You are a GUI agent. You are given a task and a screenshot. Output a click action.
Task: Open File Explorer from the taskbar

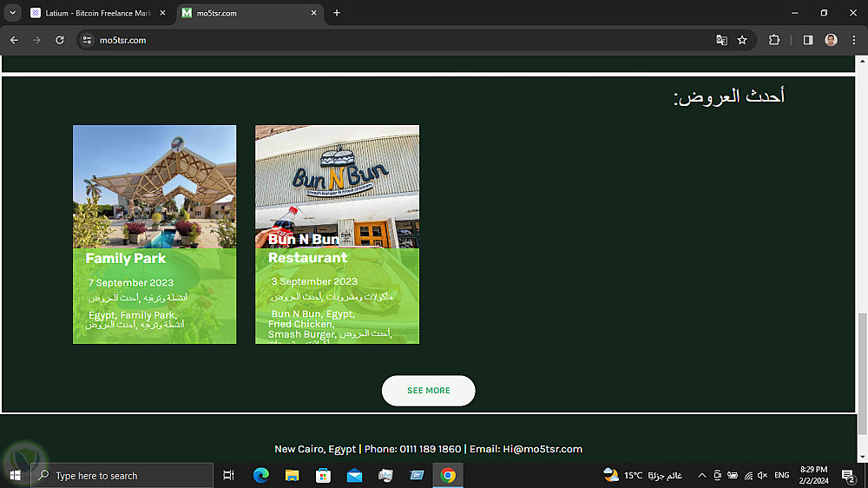pos(292,475)
